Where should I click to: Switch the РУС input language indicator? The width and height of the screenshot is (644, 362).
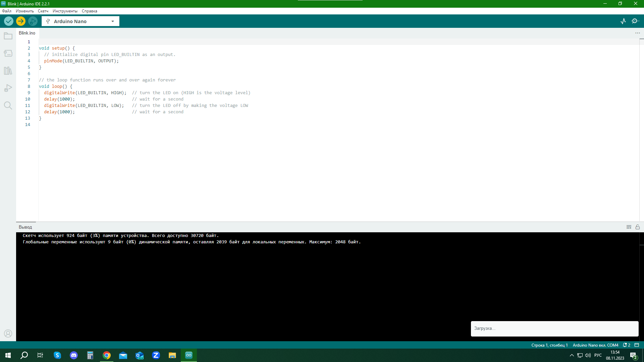598,355
